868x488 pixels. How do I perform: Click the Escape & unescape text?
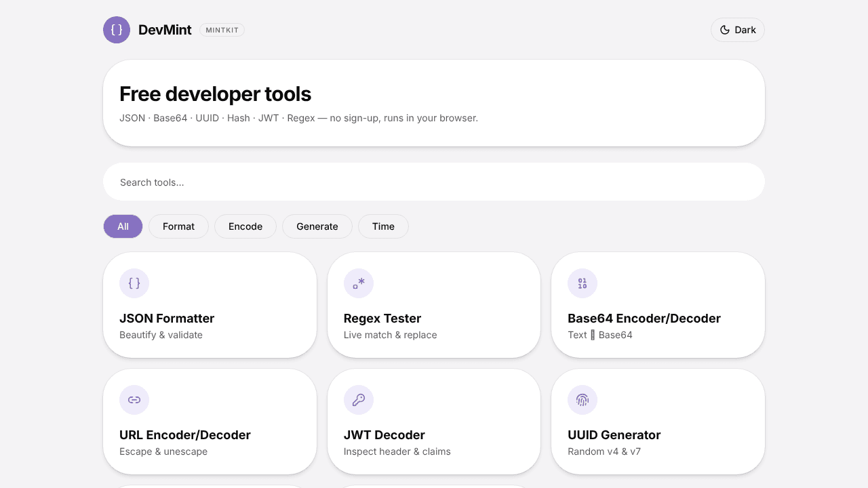tap(163, 451)
